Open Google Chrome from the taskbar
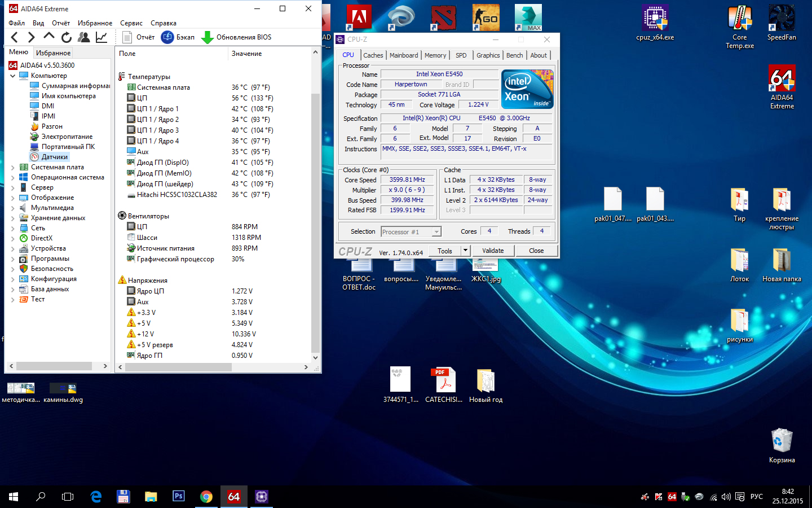812x508 pixels. click(206, 497)
